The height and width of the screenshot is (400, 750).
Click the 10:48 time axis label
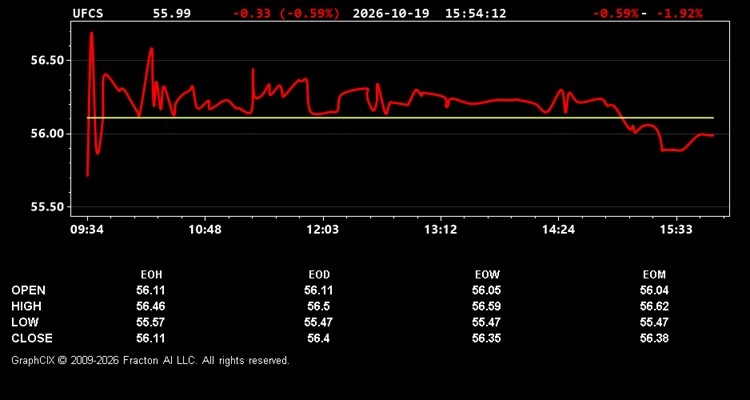(x=205, y=230)
